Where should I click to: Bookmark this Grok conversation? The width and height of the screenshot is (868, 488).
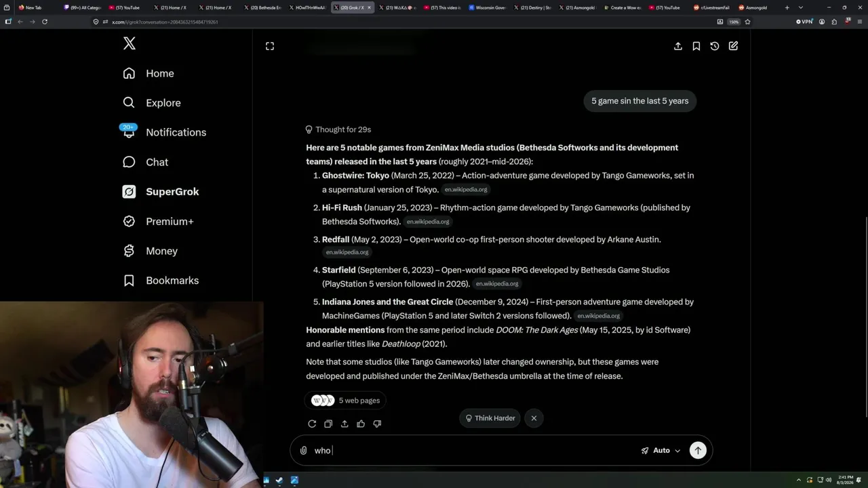click(x=696, y=46)
